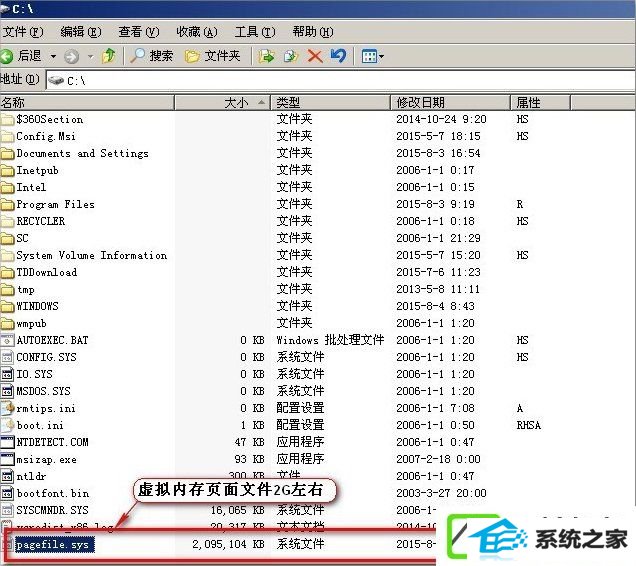Select the WINDOWS folder icon
636x566 pixels.
click(7, 307)
